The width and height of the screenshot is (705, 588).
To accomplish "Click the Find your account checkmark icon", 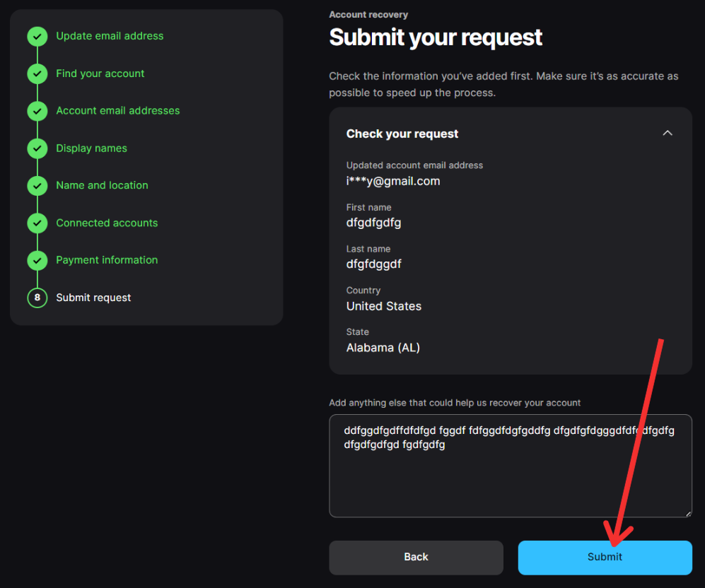I will click(x=37, y=73).
